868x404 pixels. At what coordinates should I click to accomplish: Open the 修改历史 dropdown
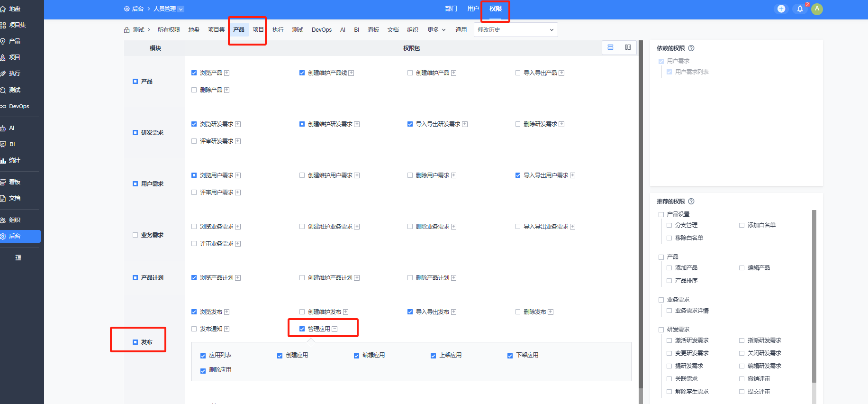[515, 29]
